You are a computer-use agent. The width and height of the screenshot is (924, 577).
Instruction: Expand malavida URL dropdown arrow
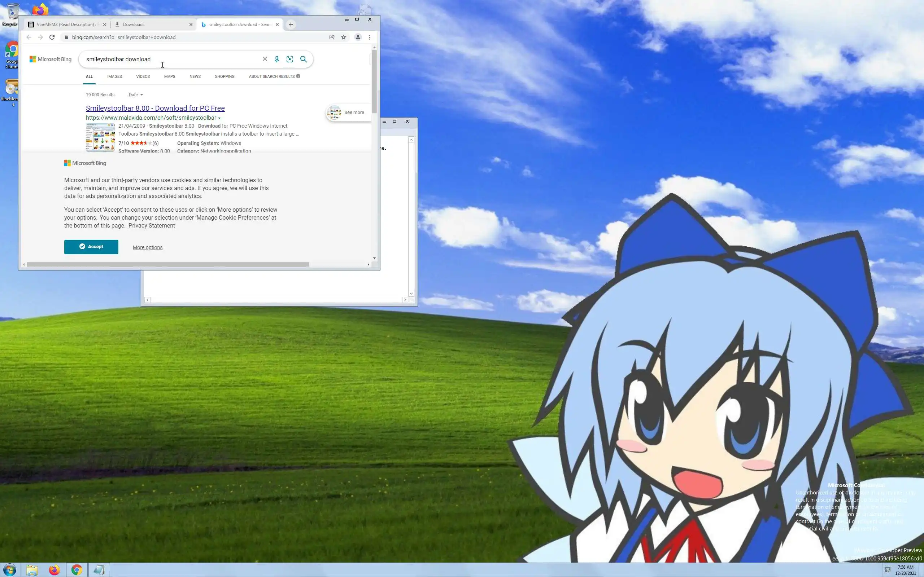pos(219,118)
